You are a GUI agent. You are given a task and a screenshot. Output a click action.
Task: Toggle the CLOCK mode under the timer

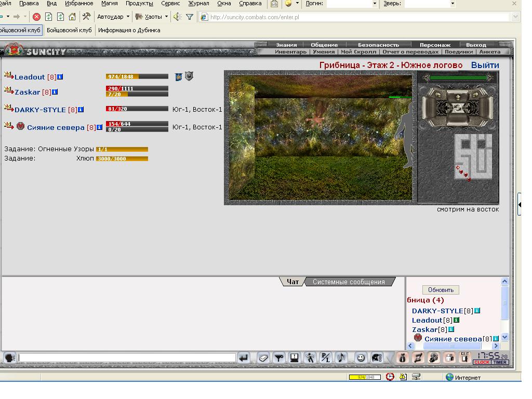tap(482, 362)
